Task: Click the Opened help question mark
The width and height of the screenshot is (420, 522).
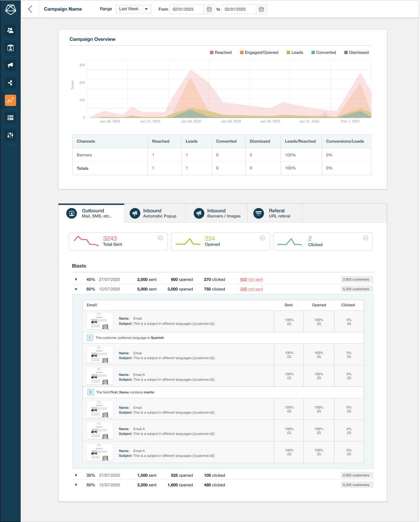Action: [262, 238]
